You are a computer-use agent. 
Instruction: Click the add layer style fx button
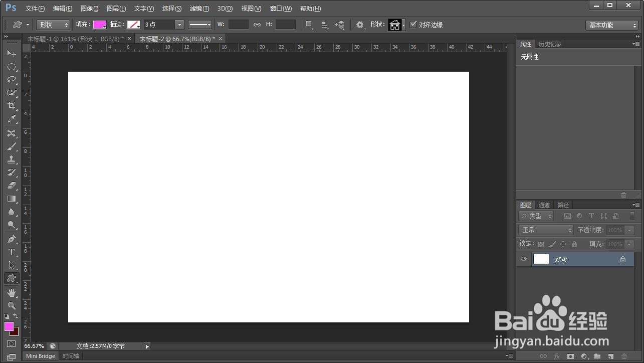pyautogui.click(x=557, y=356)
